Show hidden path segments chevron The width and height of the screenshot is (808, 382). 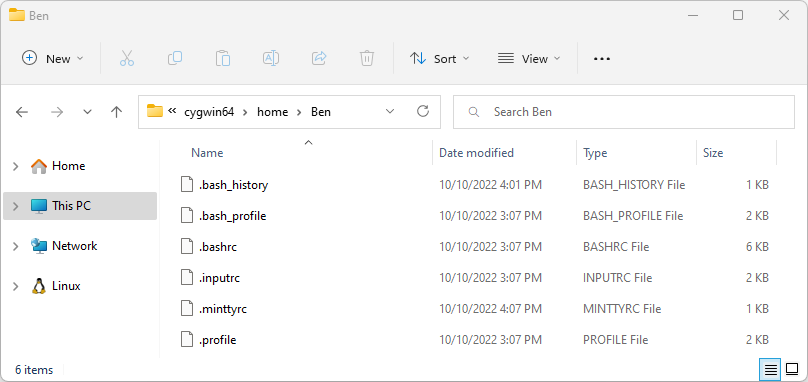[173, 111]
